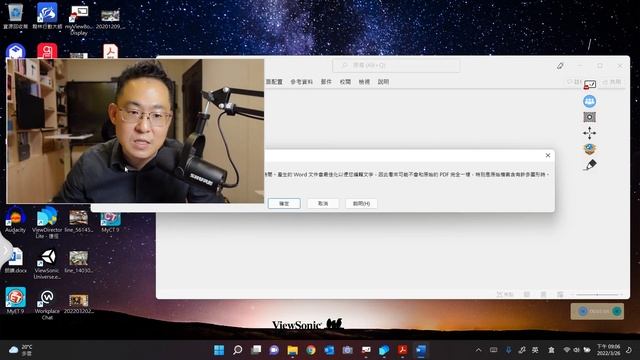Switch the input language indicator
640x360 pixels.
535,350
